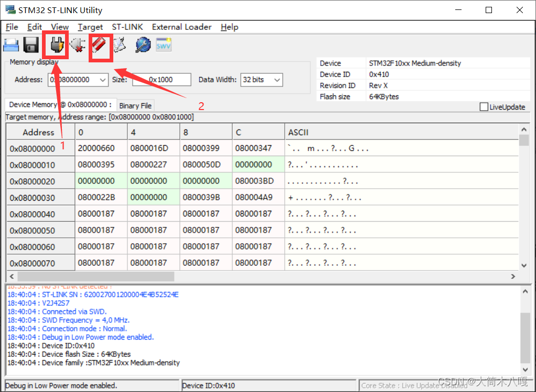Open the ST-LINK menu
Viewport: 536px width, 392px height.
pos(127,27)
